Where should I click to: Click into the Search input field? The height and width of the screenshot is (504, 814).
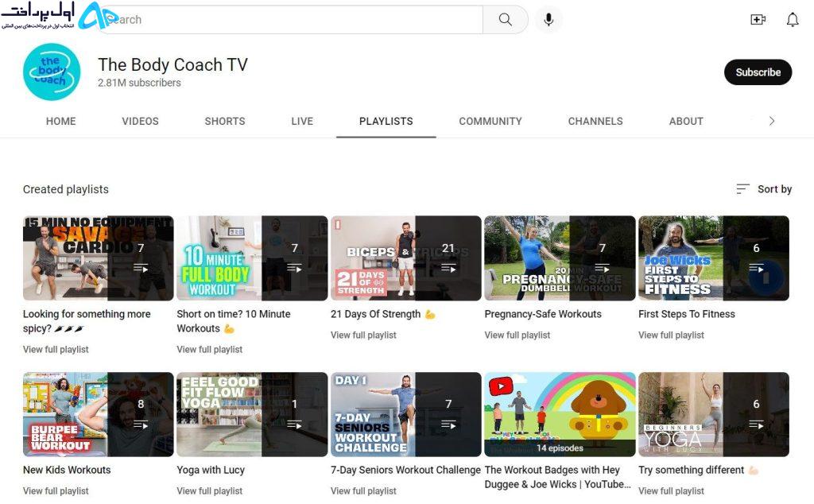(291, 20)
